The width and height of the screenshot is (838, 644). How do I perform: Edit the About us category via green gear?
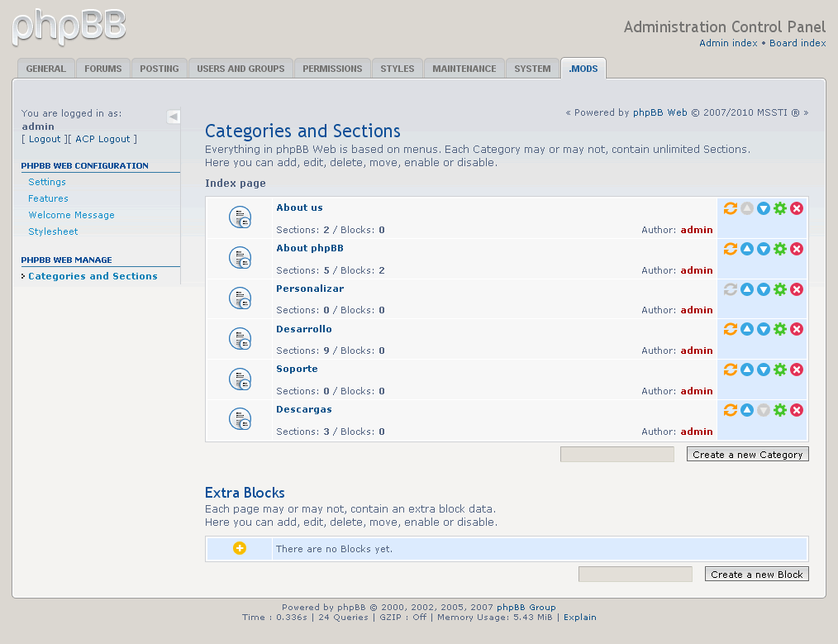click(x=780, y=208)
